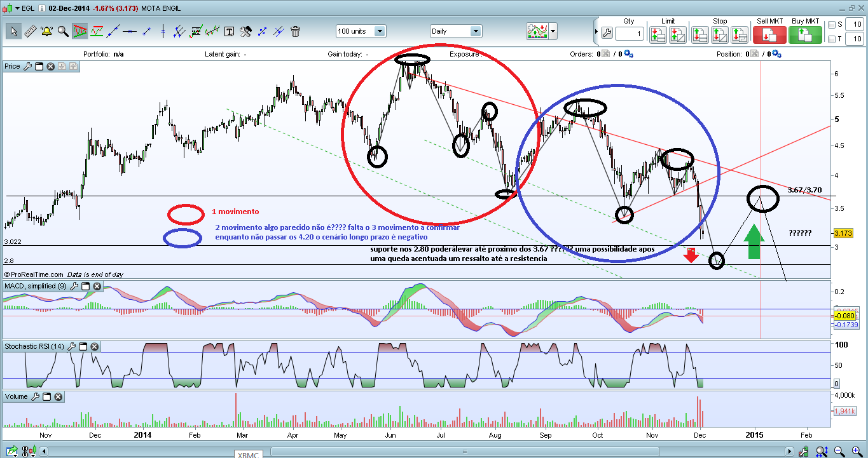
Task: Select the line segment tool
Action: [x=147, y=31]
